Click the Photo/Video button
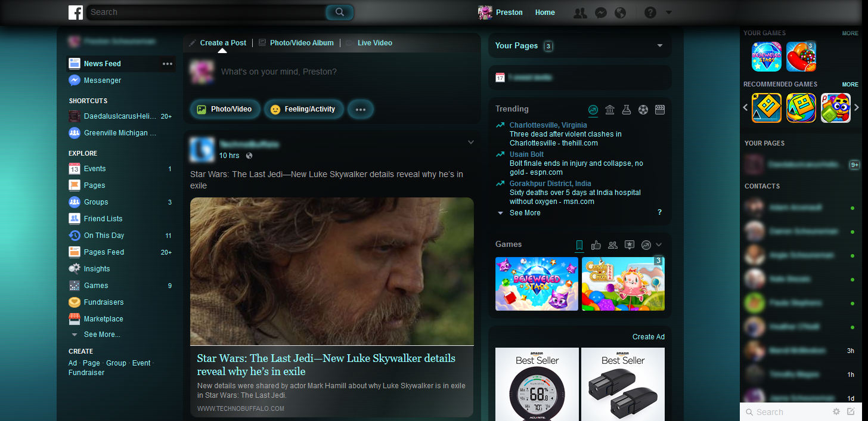The image size is (868, 421). (226, 110)
